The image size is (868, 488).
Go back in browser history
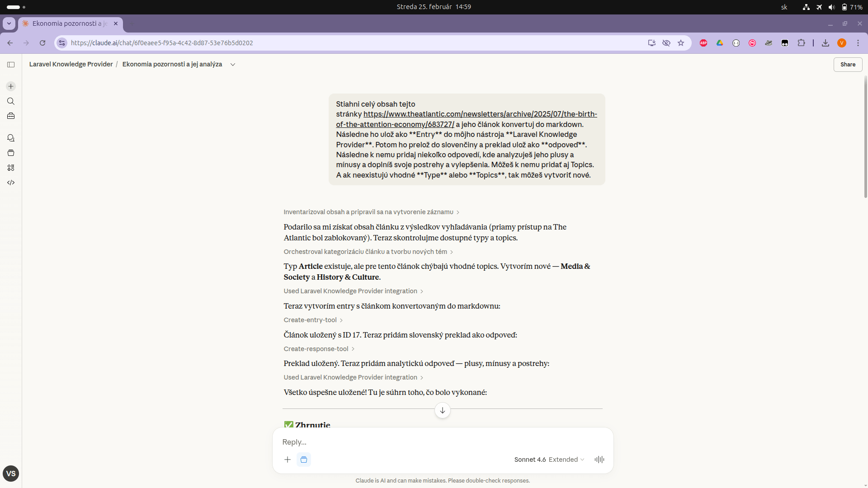(10, 43)
